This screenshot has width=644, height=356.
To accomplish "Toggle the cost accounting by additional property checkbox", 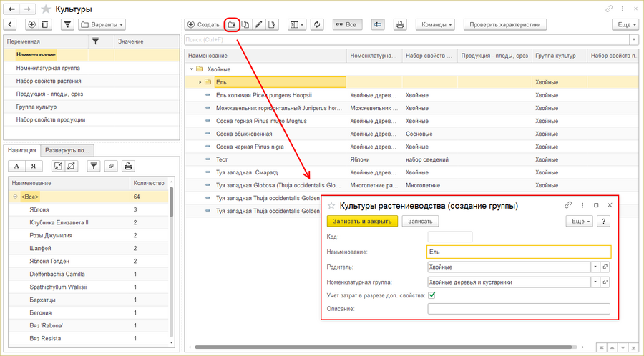I will pyautogui.click(x=432, y=295).
